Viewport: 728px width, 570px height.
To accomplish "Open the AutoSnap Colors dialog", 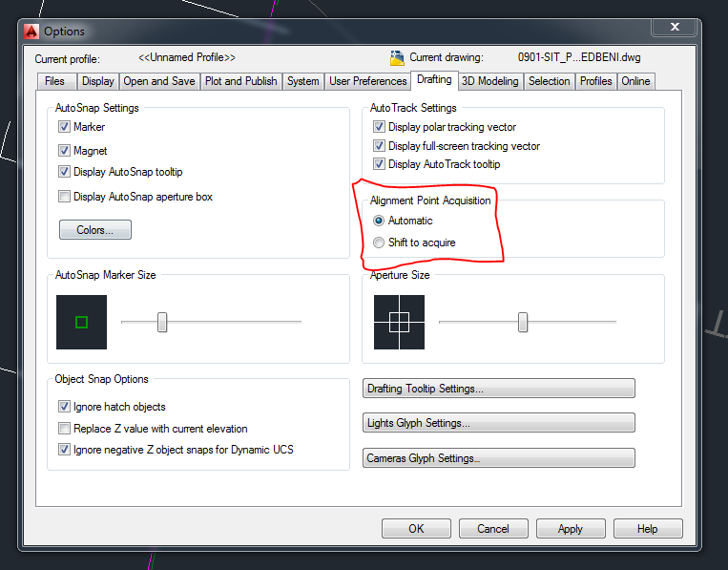I will [x=95, y=230].
